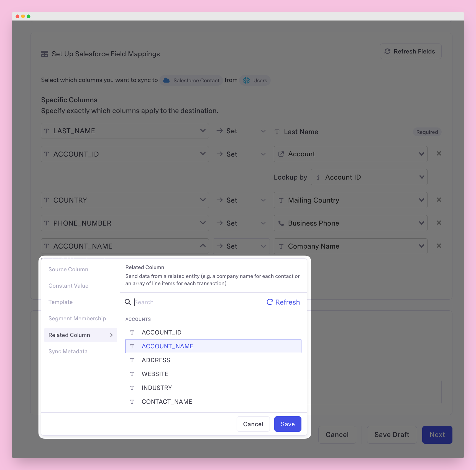Save the related column selection
Image resolution: width=476 pixels, height=470 pixels.
288,424
